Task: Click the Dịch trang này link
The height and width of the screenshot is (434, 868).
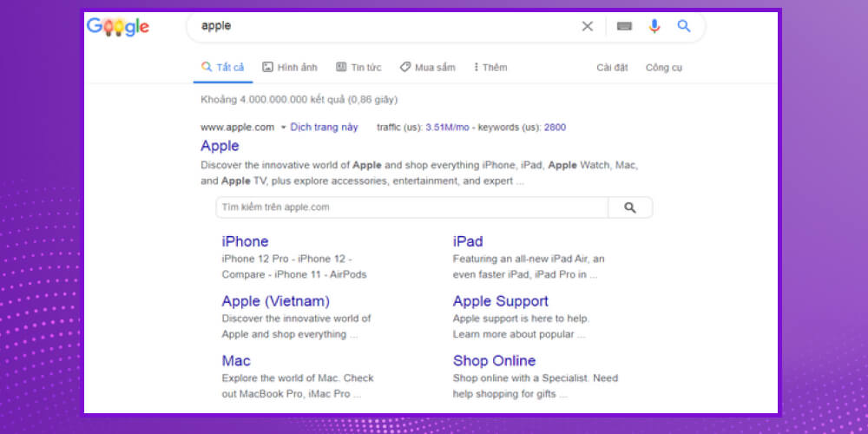Action: pyautogui.click(x=325, y=128)
